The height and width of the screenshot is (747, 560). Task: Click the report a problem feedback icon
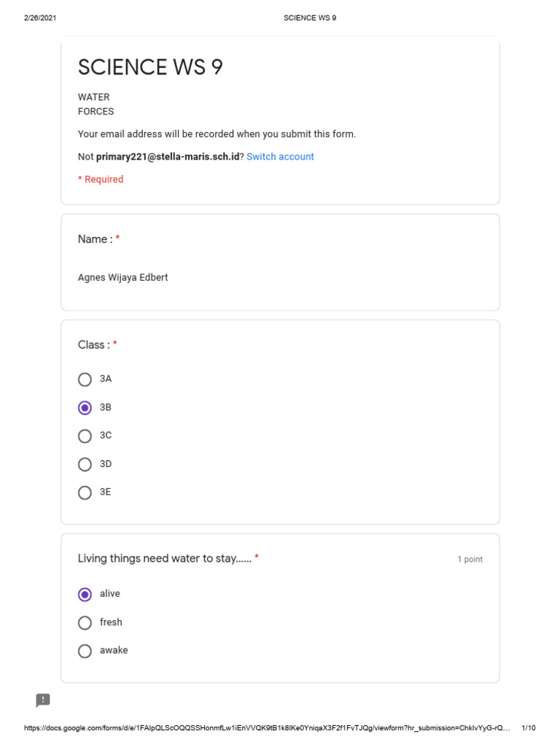click(43, 700)
